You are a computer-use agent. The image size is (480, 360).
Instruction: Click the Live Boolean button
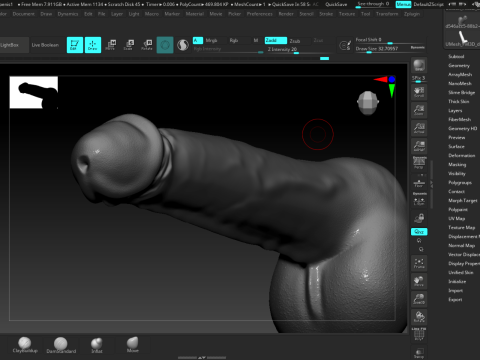point(45,45)
